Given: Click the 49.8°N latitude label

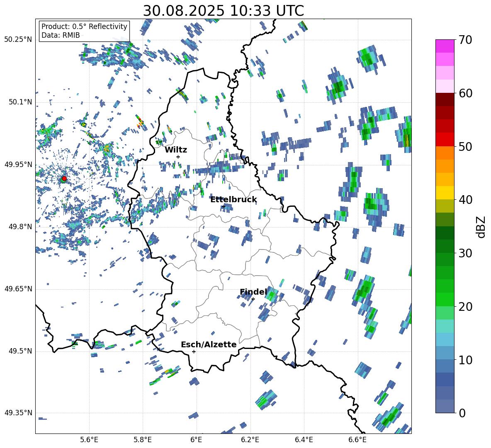Looking at the screenshot, I should click(x=20, y=227).
